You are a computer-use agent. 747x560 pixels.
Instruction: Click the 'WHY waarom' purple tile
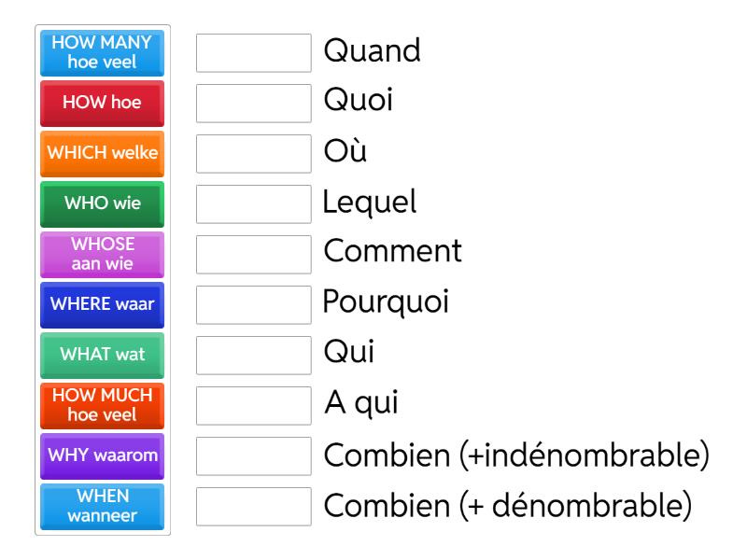(x=102, y=455)
